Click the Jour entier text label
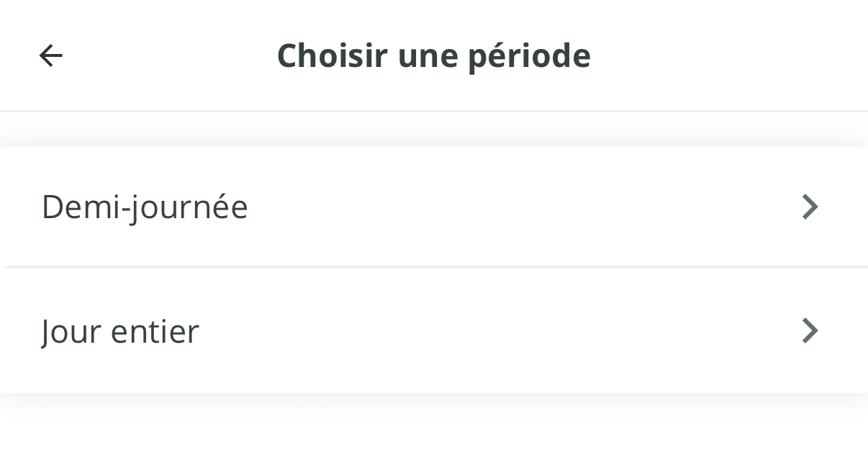This screenshot has height=450, width=868. tap(120, 332)
